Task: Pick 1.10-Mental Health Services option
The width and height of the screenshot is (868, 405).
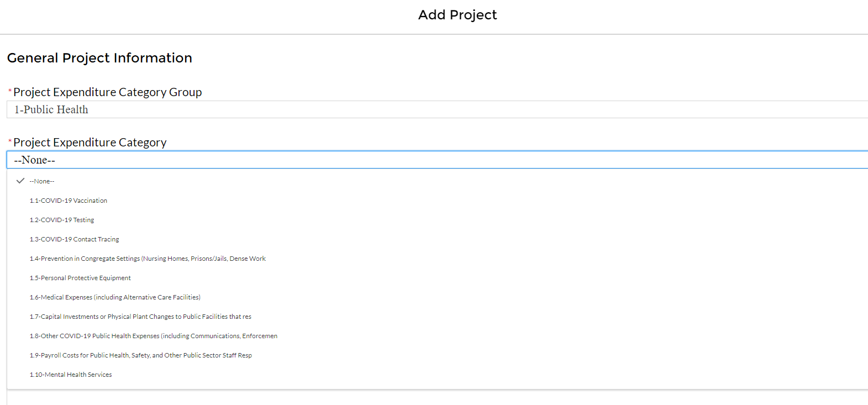Action: click(71, 375)
